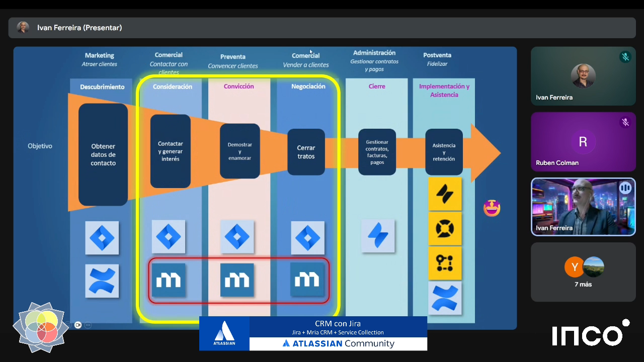The image size is (644, 362).
Task: Click the yellow lifebuoy icon in Postventa column
Action: [445, 228]
